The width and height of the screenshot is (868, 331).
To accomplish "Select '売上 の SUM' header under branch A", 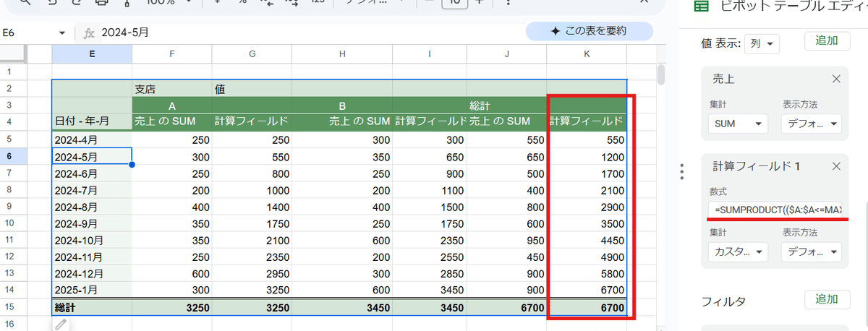I will tap(171, 121).
